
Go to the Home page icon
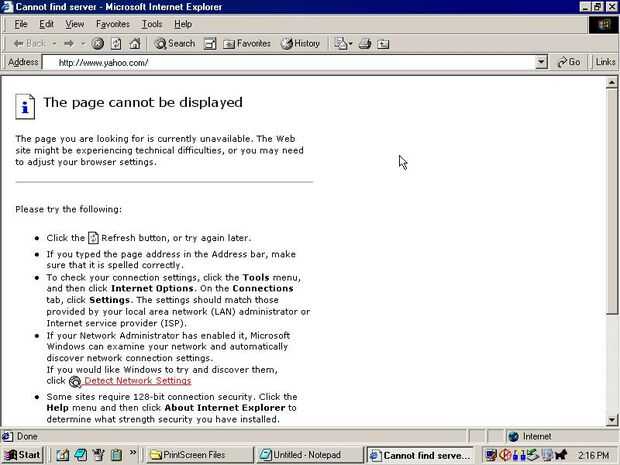(x=134, y=43)
